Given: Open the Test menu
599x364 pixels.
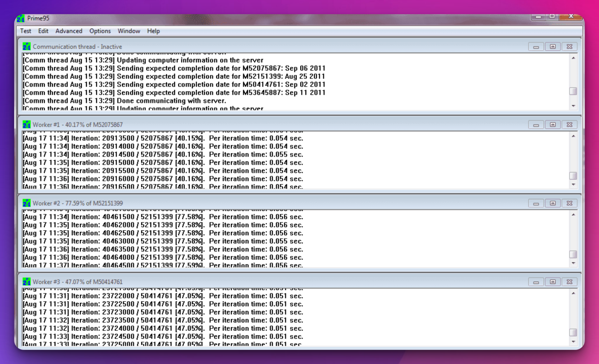Looking at the screenshot, I should (25, 31).
